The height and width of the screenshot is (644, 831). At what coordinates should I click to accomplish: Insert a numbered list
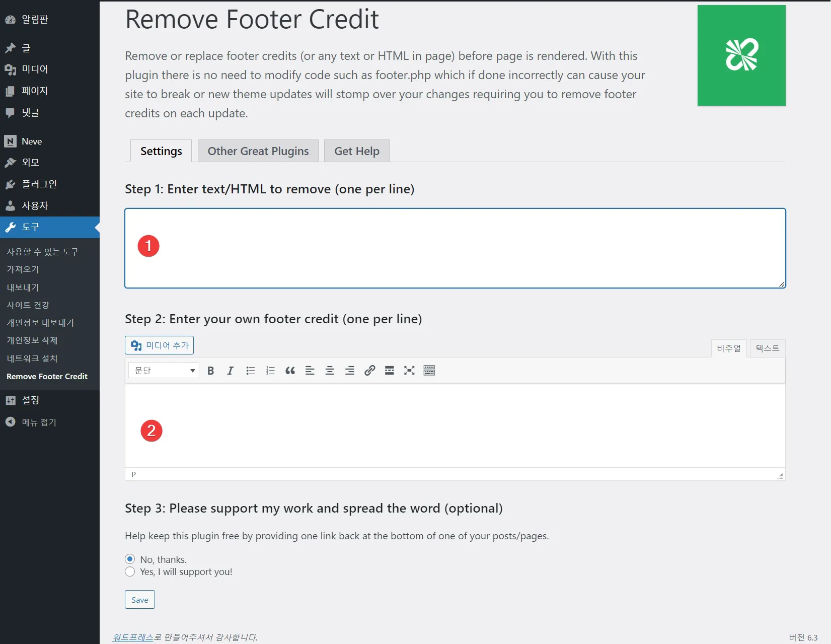pyautogui.click(x=270, y=371)
